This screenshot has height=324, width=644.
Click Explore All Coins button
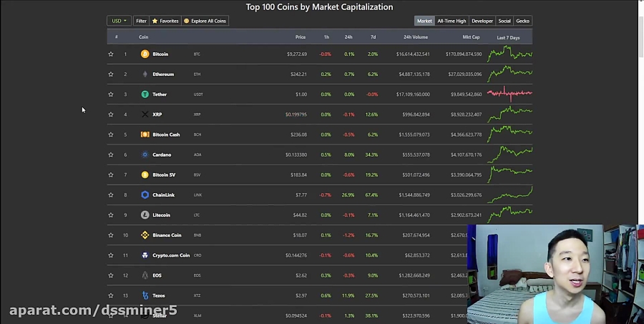205,21
